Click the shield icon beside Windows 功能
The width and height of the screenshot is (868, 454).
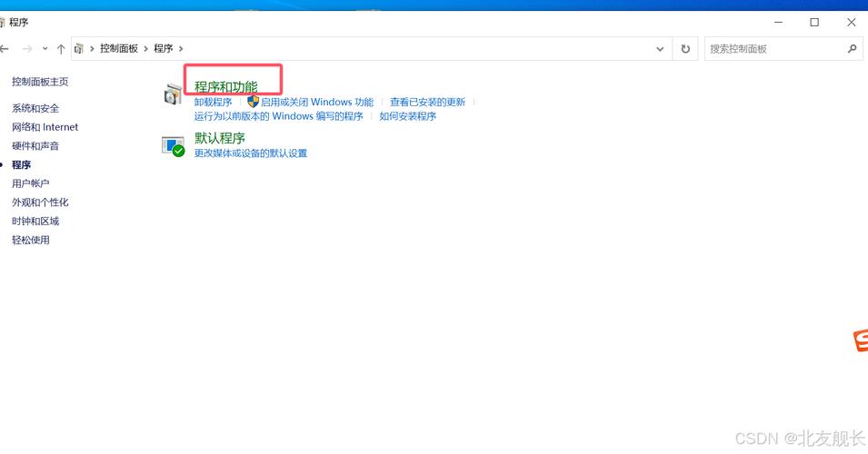click(x=253, y=102)
